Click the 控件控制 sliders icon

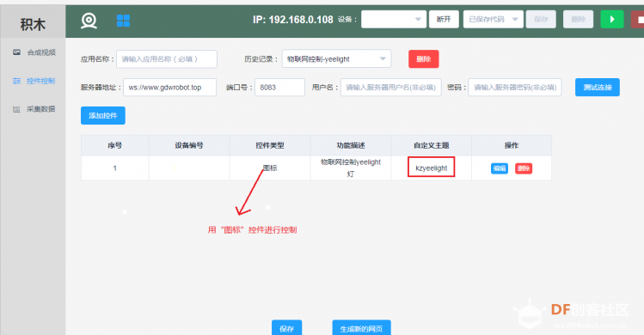[x=16, y=81]
